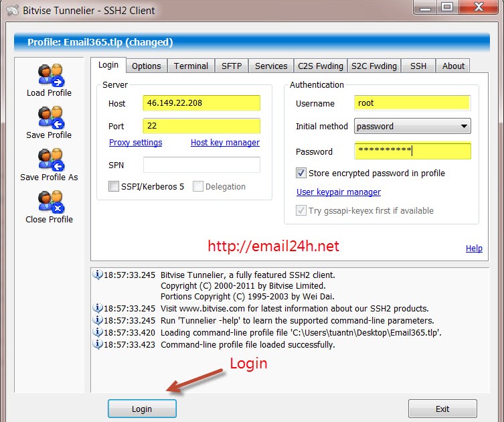Open the Terminal tab
The image size is (504, 422).
point(191,66)
